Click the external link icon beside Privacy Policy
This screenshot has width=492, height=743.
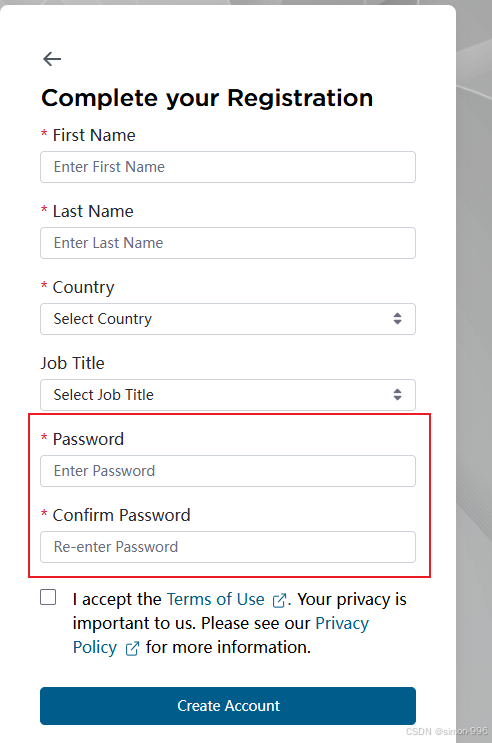tap(132, 648)
